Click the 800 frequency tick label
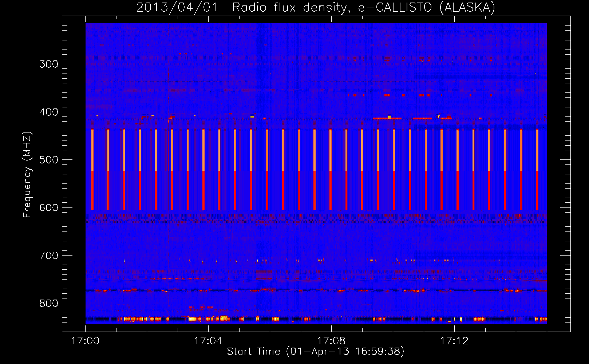 pyautogui.click(x=49, y=303)
